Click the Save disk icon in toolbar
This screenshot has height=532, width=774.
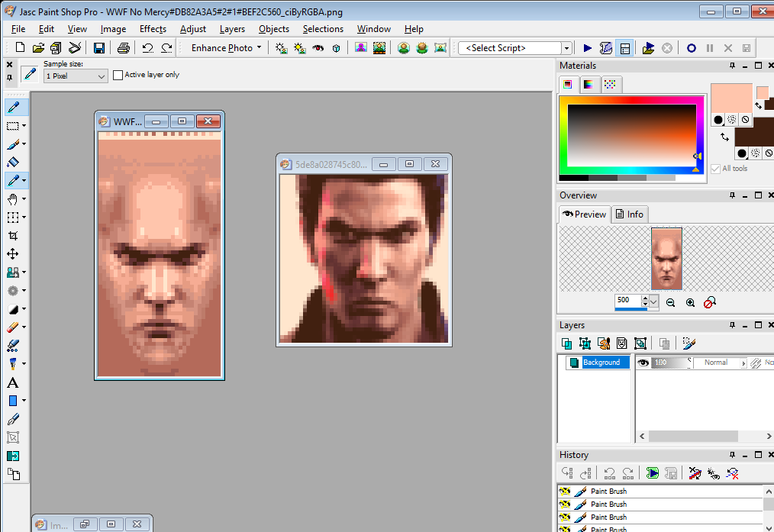coord(99,48)
